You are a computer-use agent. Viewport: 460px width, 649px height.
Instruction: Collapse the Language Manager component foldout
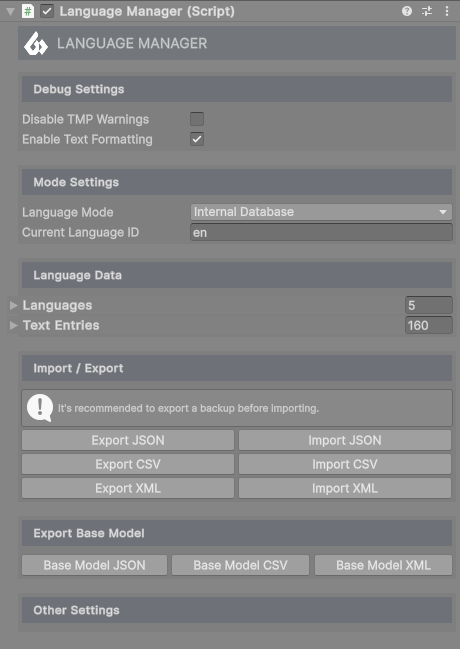tap(11, 12)
